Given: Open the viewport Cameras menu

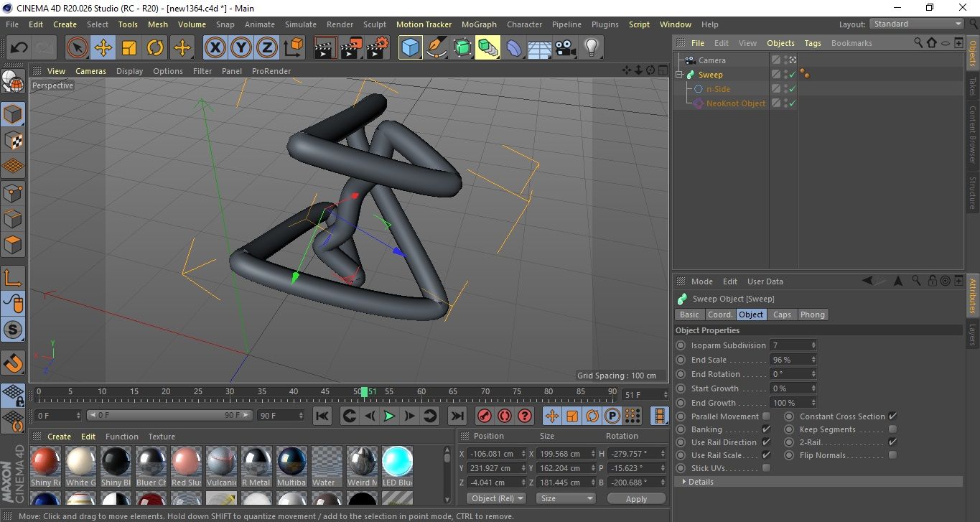Looking at the screenshot, I should point(90,71).
